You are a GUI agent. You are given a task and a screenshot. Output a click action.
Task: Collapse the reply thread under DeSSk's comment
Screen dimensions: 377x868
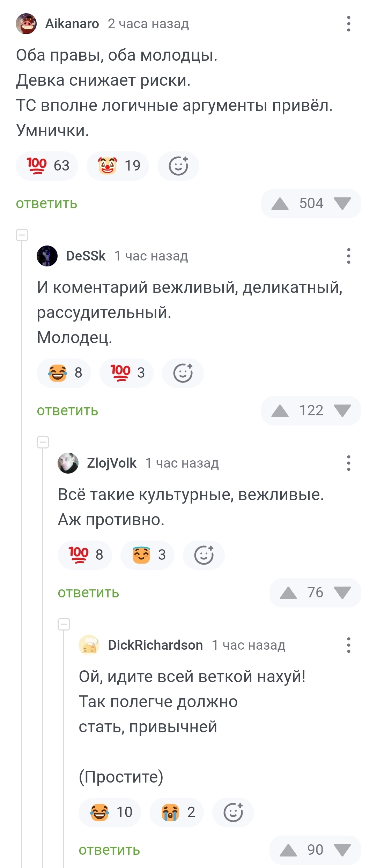pyautogui.click(x=43, y=442)
